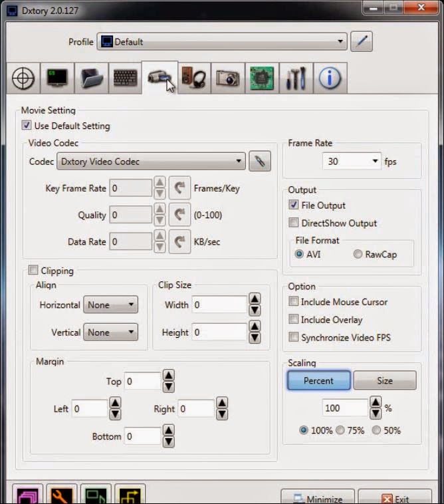Open the Advanced circuit chip tab

pos(262,78)
